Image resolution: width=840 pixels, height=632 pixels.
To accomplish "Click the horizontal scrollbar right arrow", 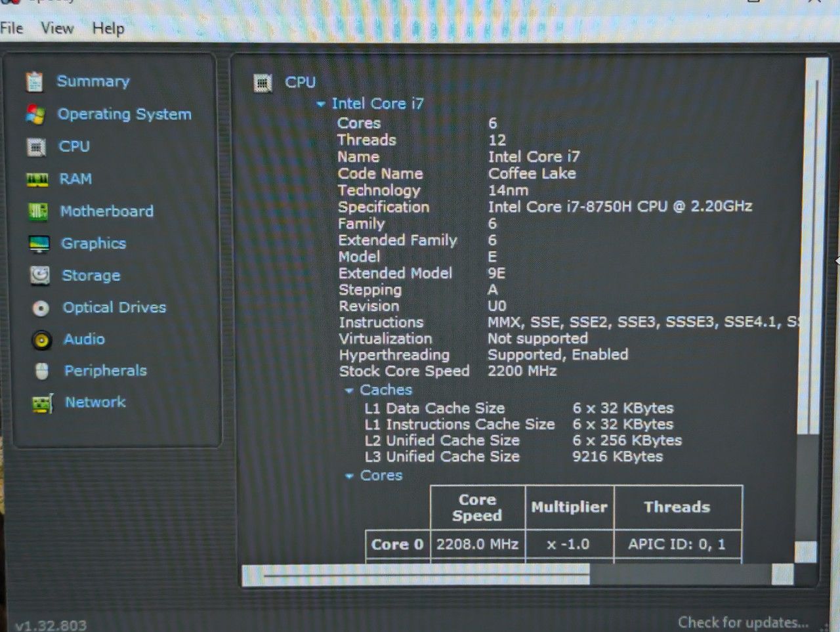I will tap(783, 574).
